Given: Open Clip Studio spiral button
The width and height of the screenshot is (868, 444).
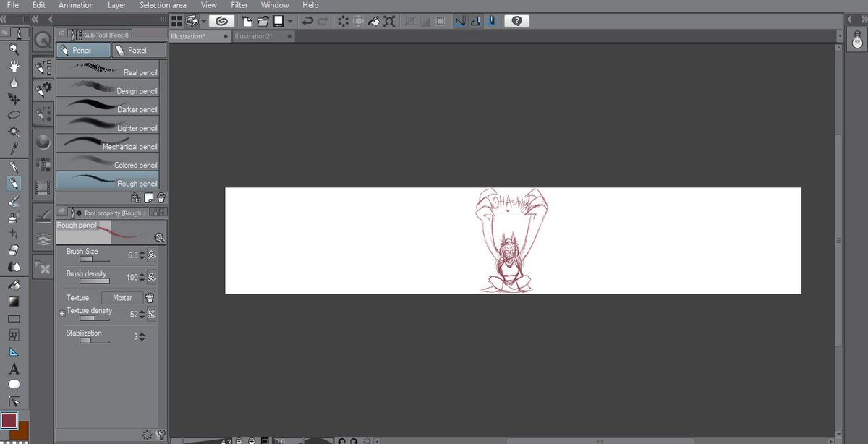Looking at the screenshot, I should (221, 21).
